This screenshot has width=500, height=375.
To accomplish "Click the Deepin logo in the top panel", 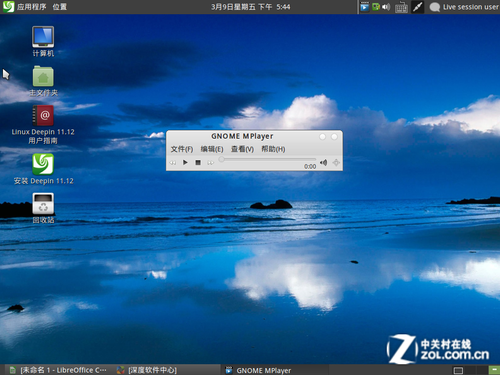I will pos(8,7).
